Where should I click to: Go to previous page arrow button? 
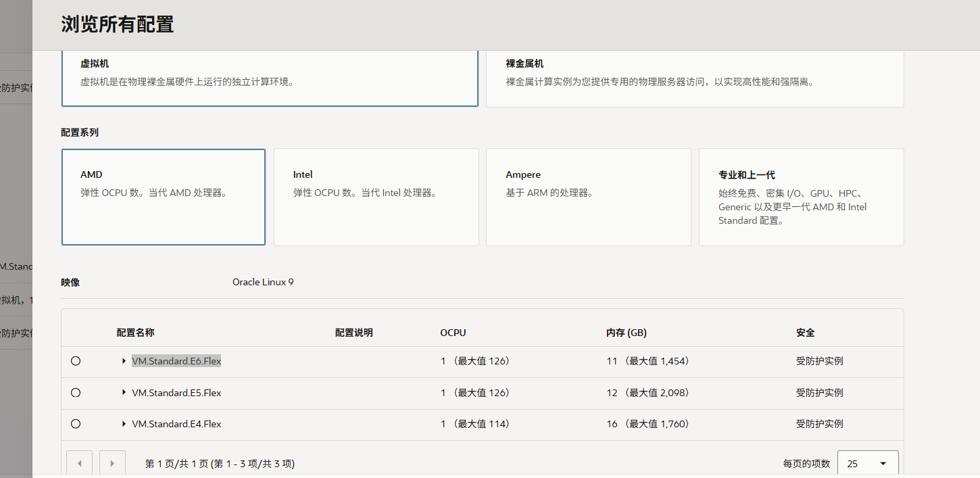[80, 463]
